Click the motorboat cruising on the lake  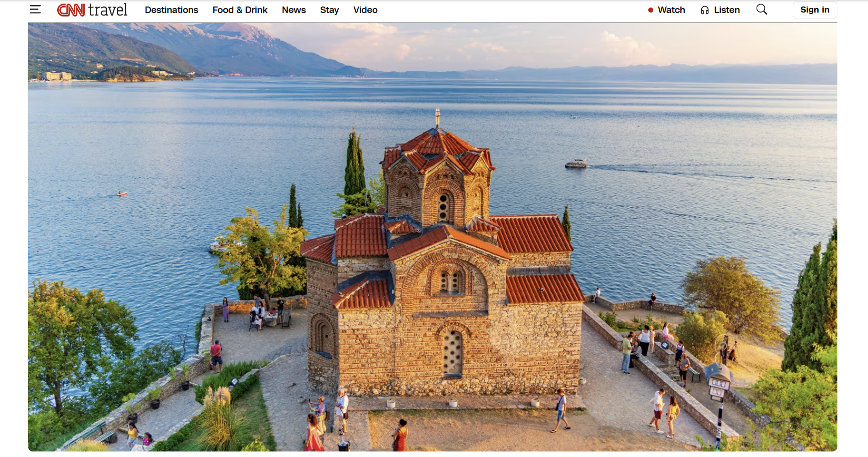(575, 164)
